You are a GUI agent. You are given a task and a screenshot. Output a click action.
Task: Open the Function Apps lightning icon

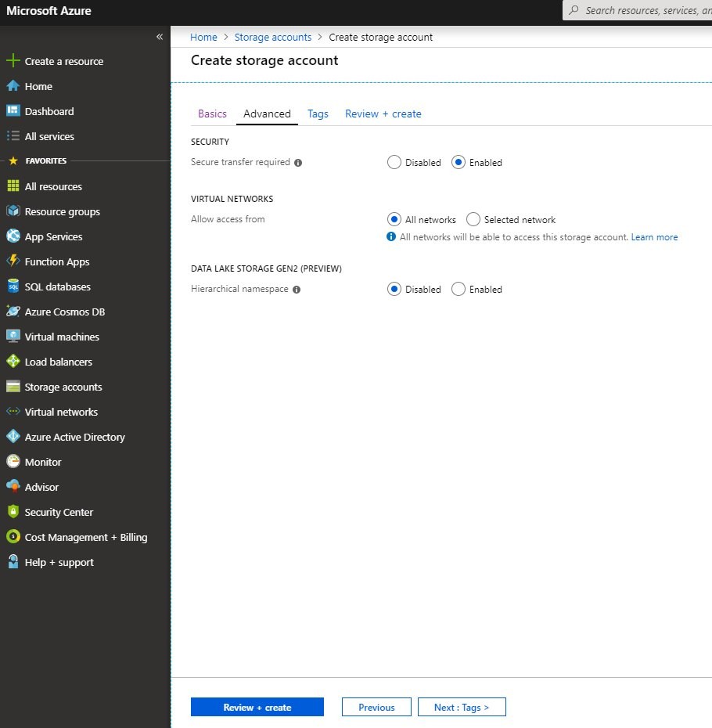[x=13, y=261]
